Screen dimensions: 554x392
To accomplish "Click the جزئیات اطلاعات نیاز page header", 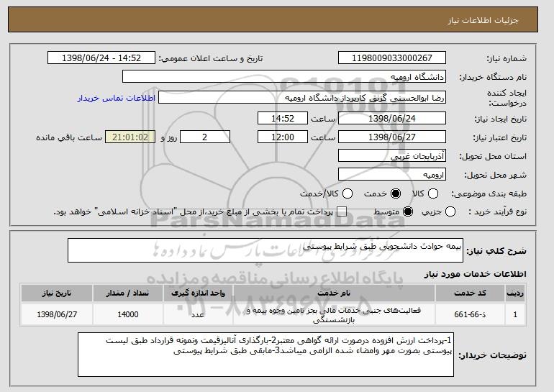I will [x=483, y=20].
